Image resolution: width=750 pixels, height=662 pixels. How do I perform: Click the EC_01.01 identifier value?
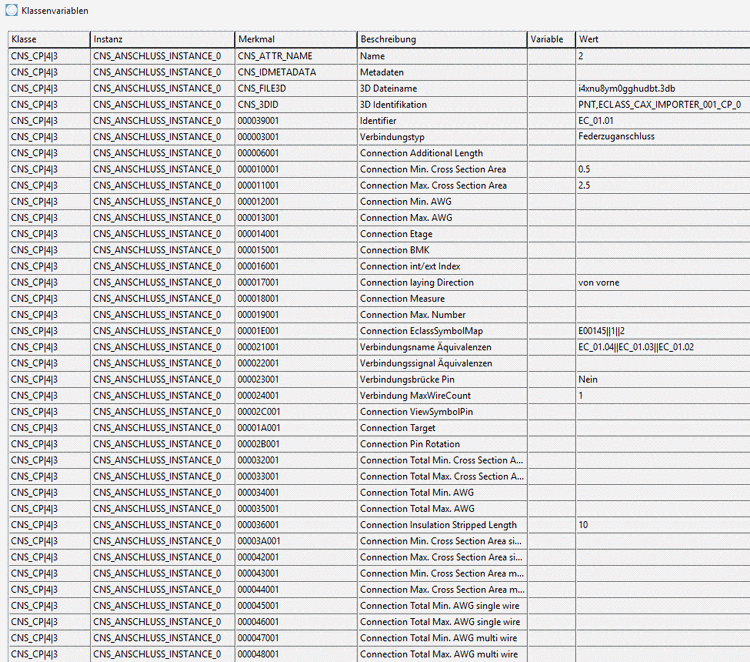coord(596,121)
